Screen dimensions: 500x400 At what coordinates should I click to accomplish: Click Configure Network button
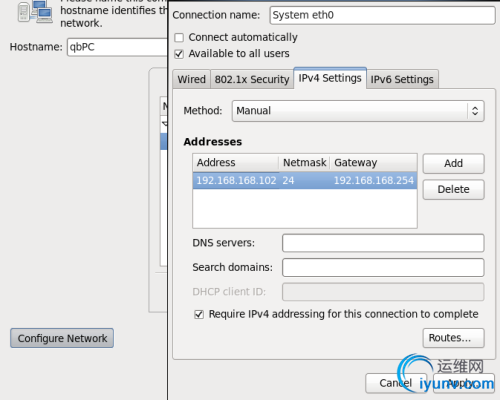(62, 338)
